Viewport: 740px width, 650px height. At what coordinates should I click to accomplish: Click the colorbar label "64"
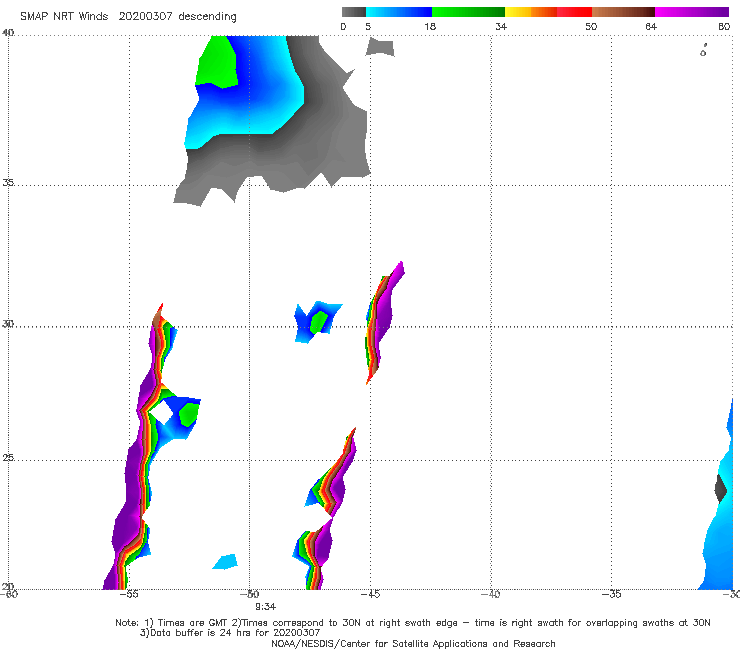coord(651,26)
